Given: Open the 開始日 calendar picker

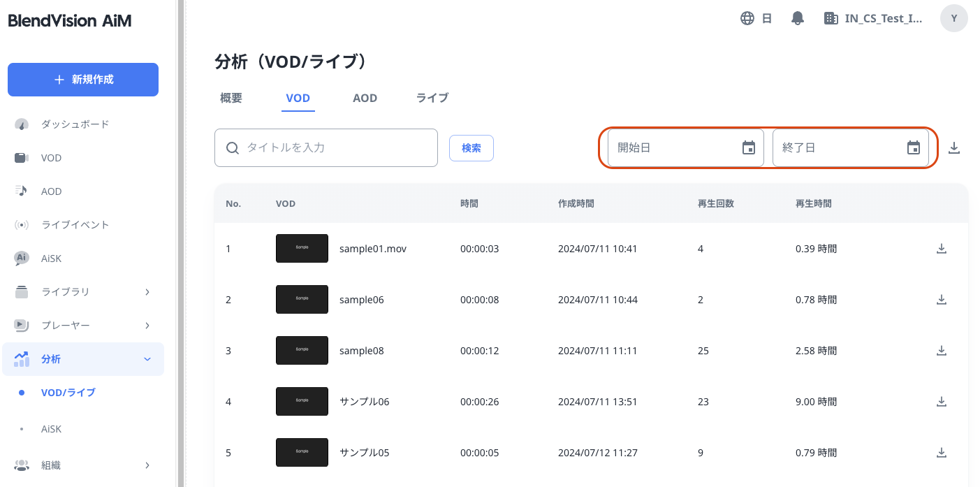Looking at the screenshot, I should [x=749, y=147].
